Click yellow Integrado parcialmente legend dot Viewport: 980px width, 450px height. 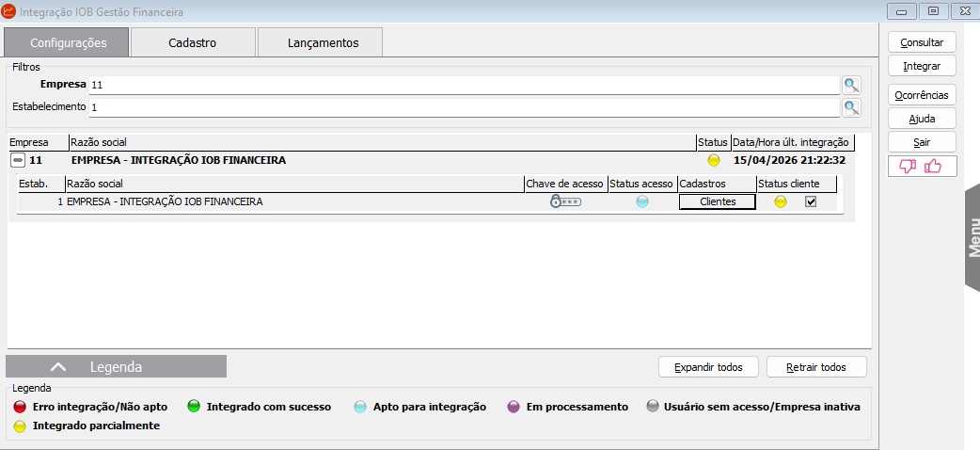(20, 426)
